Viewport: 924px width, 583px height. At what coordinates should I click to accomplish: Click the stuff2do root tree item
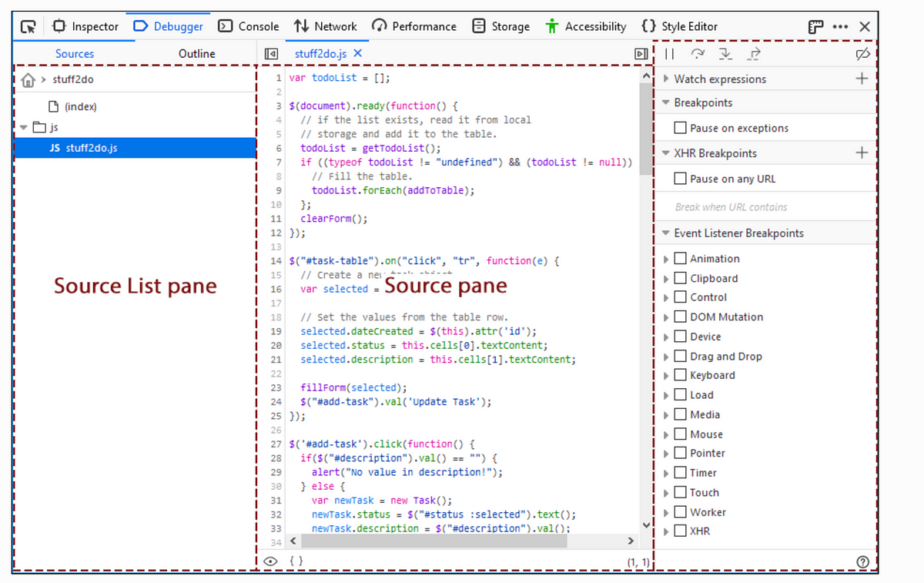click(73, 79)
